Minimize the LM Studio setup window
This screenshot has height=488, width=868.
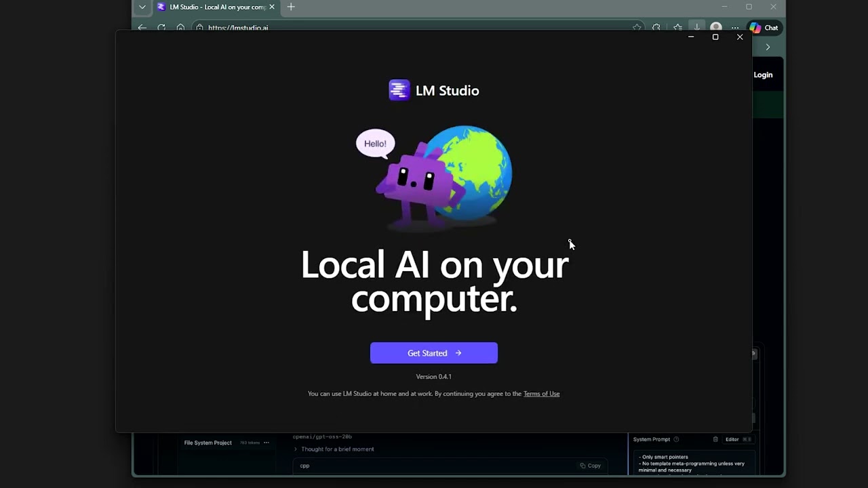tap(691, 37)
